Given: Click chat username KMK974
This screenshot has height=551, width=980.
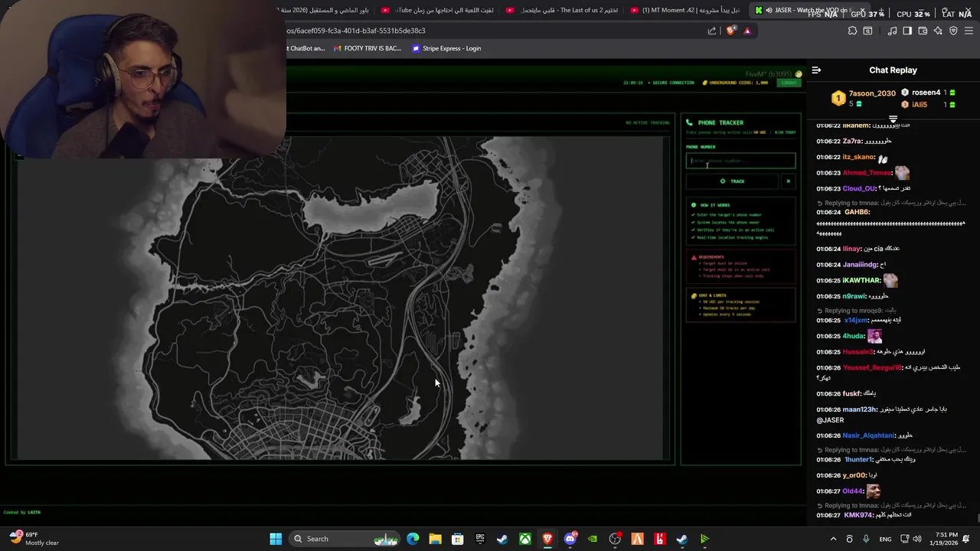Looking at the screenshot, I should (x=857, y=515).
